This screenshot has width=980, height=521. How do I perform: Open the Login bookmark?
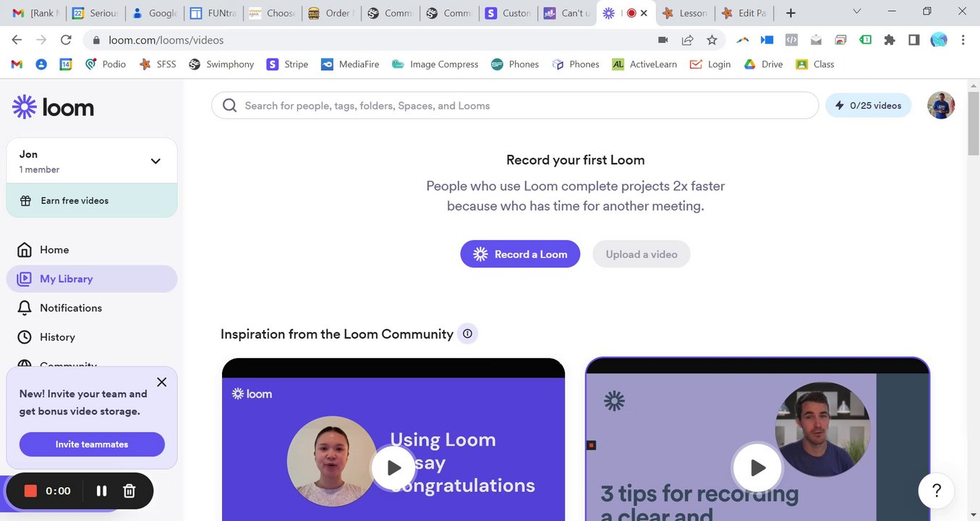click(710, 64)
